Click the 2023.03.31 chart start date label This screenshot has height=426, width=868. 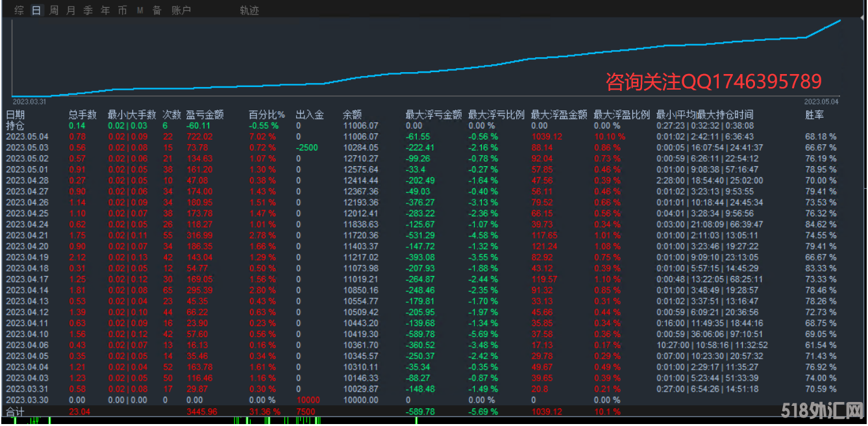click(x=29, y=101)
